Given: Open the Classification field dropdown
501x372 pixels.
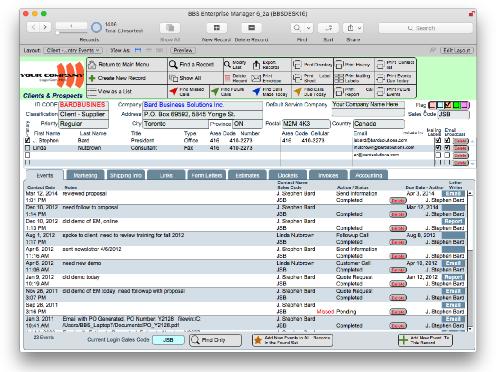Looking at the screenshot, I should (83, 114).
